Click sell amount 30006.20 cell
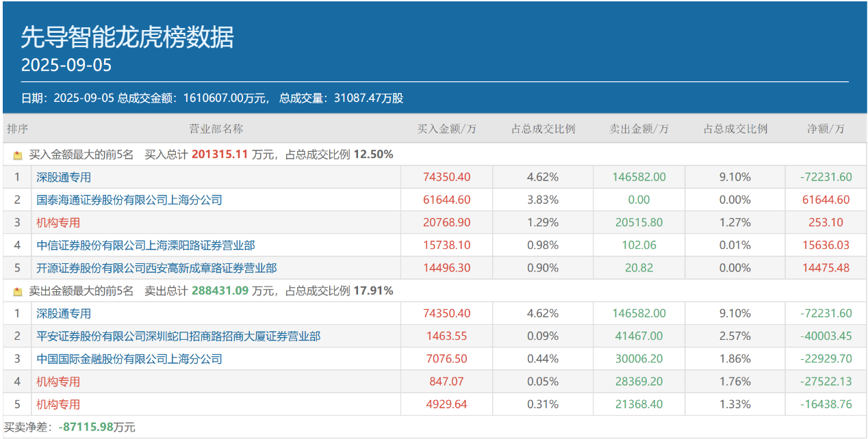 tap(639, 358)
